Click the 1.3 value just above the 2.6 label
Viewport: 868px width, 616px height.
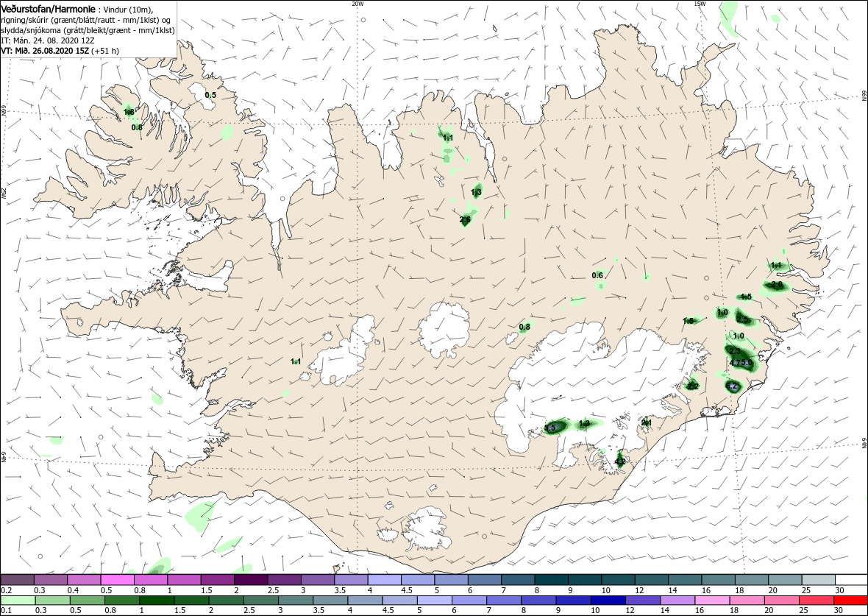[476, 193]
